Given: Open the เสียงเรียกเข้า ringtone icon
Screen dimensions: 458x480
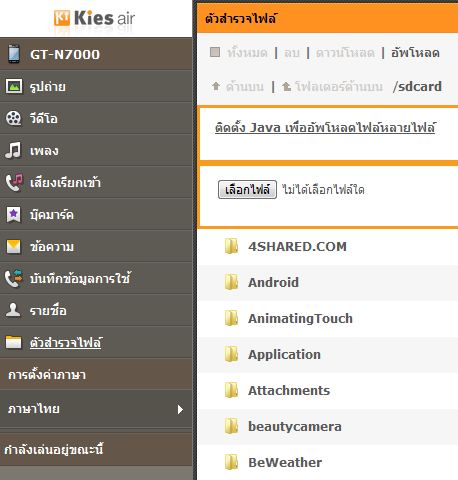Looking at the screenshot, I should click(x=14, y=182).
